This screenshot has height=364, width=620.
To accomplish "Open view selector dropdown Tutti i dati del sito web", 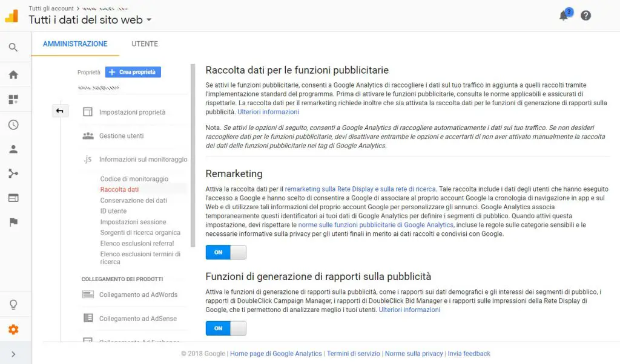I will (90, 20).
